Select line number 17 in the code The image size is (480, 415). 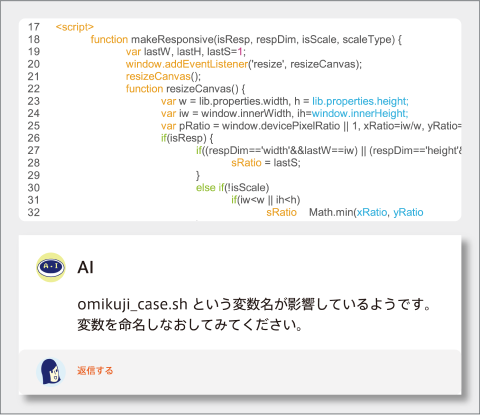tap(34, 27)
